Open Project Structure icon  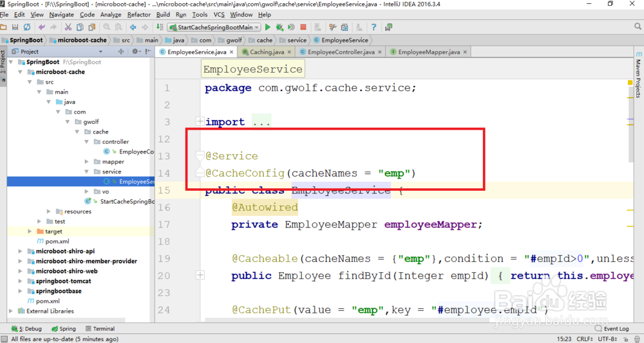(x=345, y=27)
